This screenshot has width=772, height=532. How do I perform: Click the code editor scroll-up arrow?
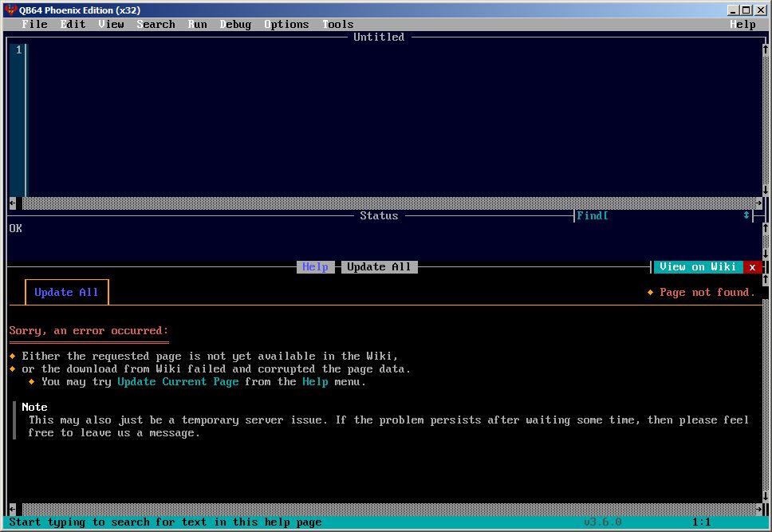pyautogui.click(x=766, y=49)
